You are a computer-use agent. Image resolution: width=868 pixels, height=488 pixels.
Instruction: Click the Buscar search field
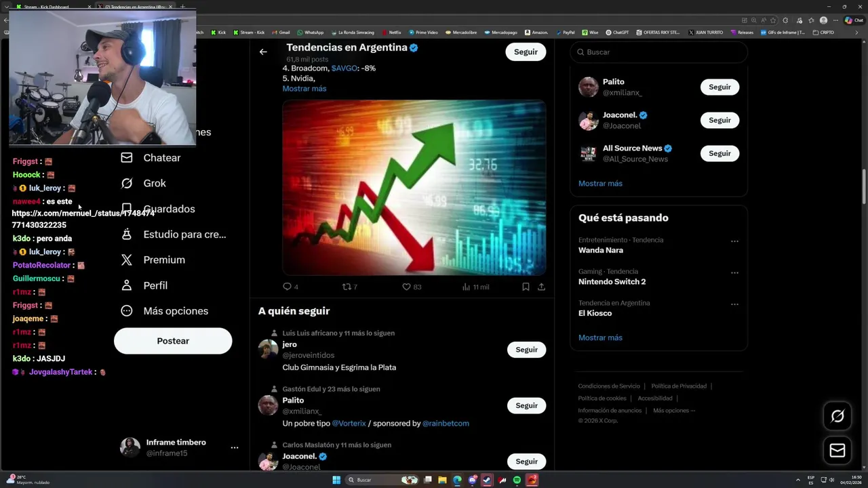tap(658, 52)
